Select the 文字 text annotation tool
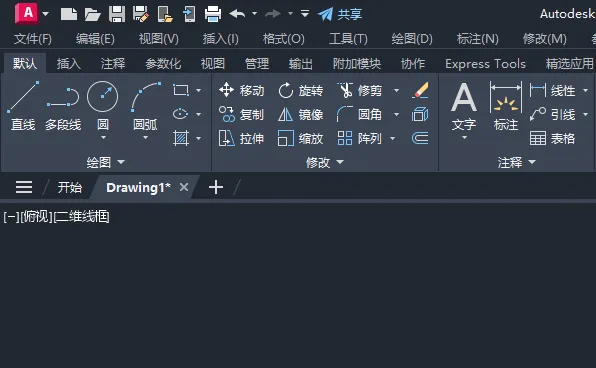 (x=464, y=106)
